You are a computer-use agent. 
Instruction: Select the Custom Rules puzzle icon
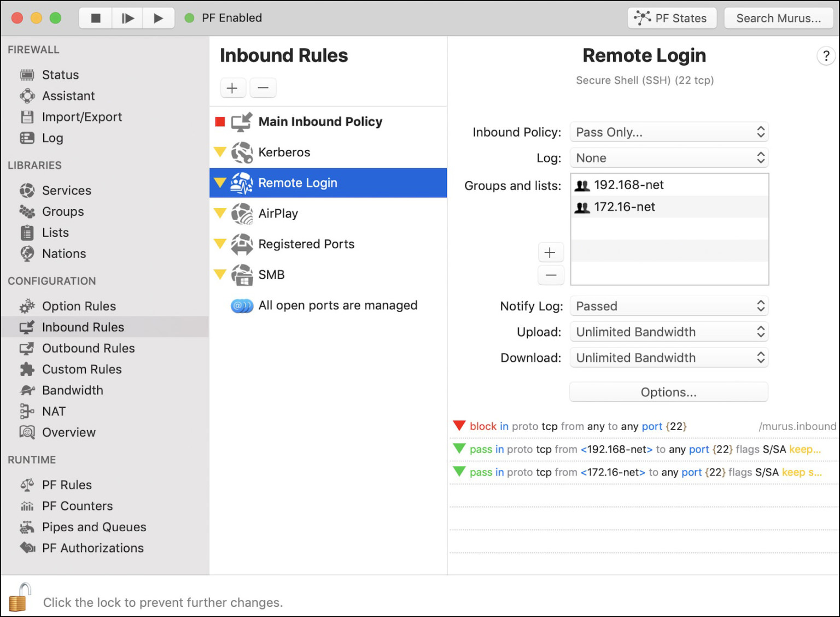coord(27,369)
